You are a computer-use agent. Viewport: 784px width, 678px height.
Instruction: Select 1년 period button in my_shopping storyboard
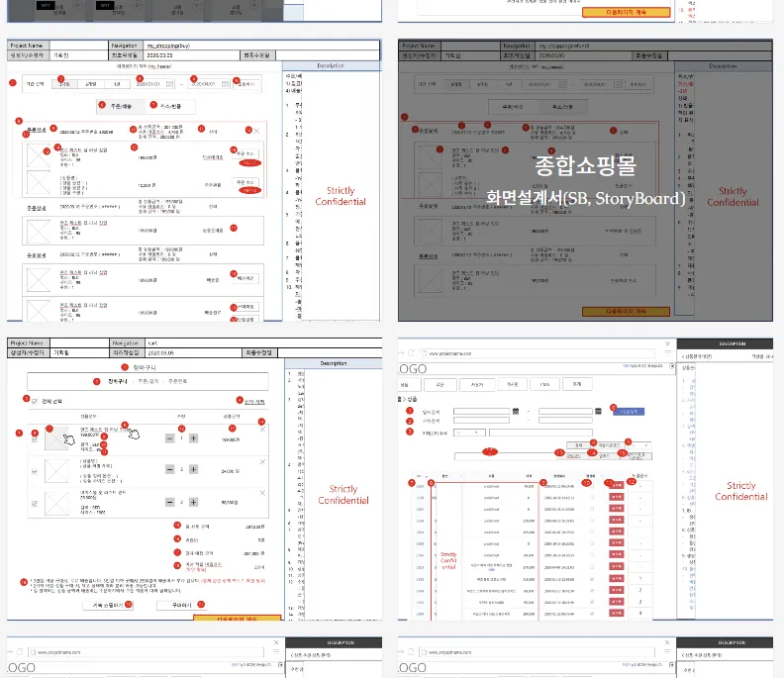(117, 84)
